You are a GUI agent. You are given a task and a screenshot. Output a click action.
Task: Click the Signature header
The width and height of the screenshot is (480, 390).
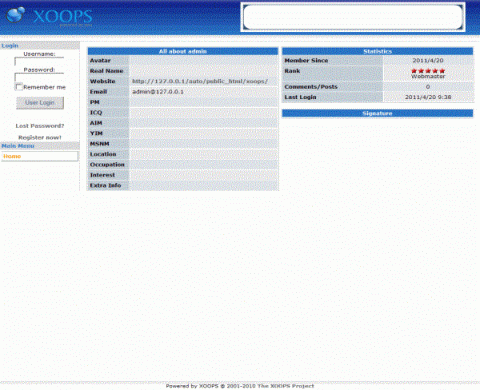click(377, 113)
